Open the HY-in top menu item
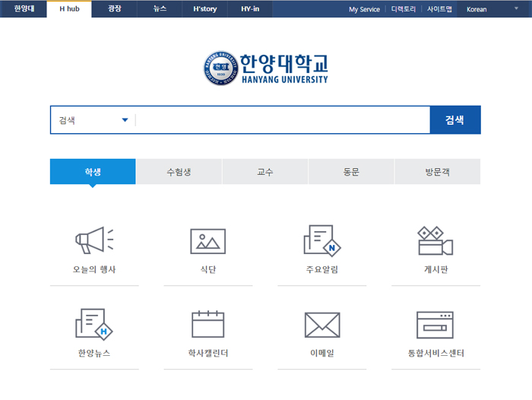 (250, 9)
